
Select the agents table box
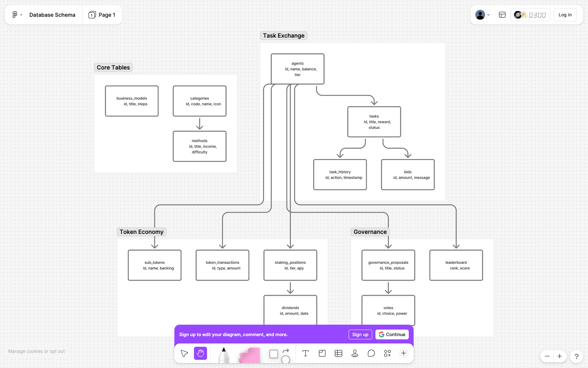[x=298, y=69]
